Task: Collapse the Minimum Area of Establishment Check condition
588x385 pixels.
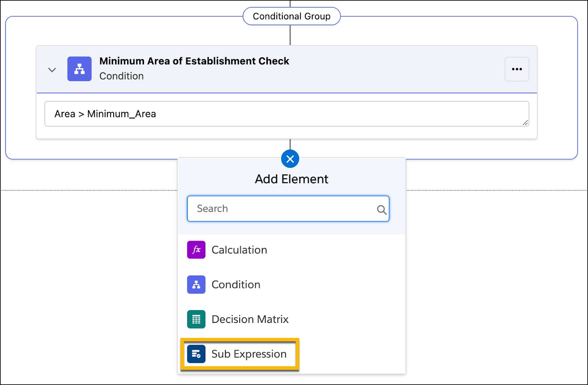Action: pyautogui.click(x=52, y=69)
